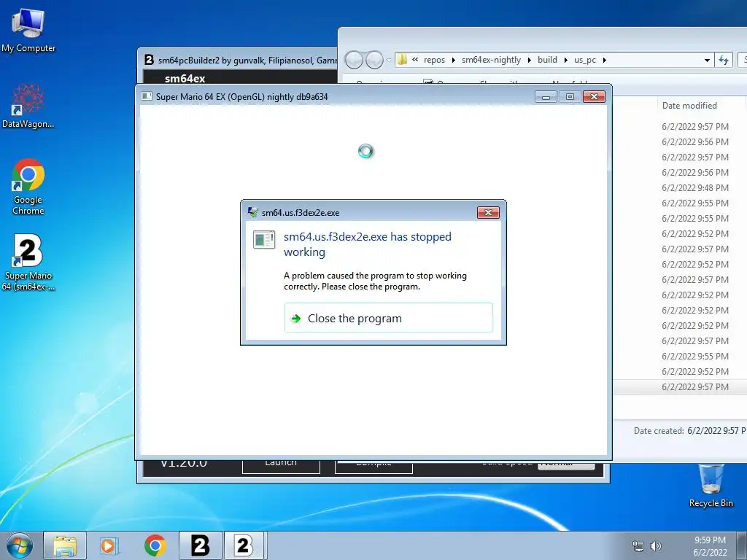Expand arrow after repos in breadcrumb
This screenshot has height=560, width=747.
(x=453, y=60)
